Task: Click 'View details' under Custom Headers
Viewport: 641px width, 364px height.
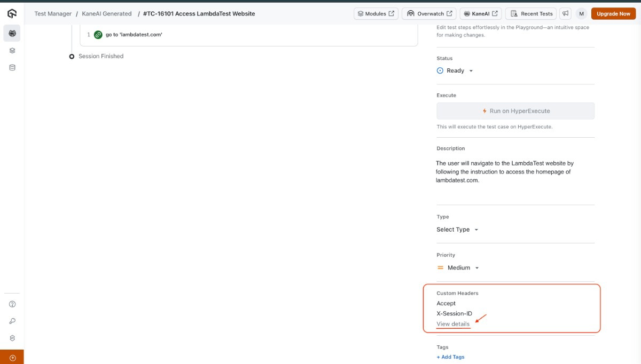Action: click(453, 324)
